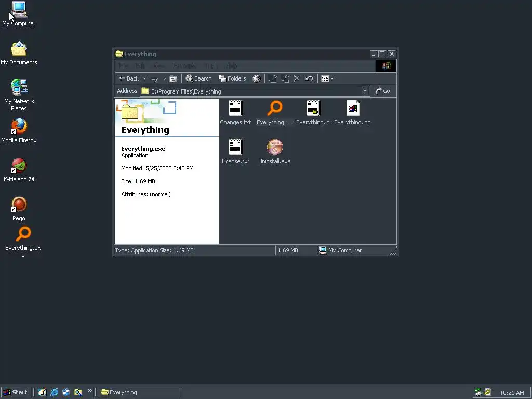The height and width of the screenshot is (399, 532).
Task: Minimize the Everything window
Action: pos(373,54)
